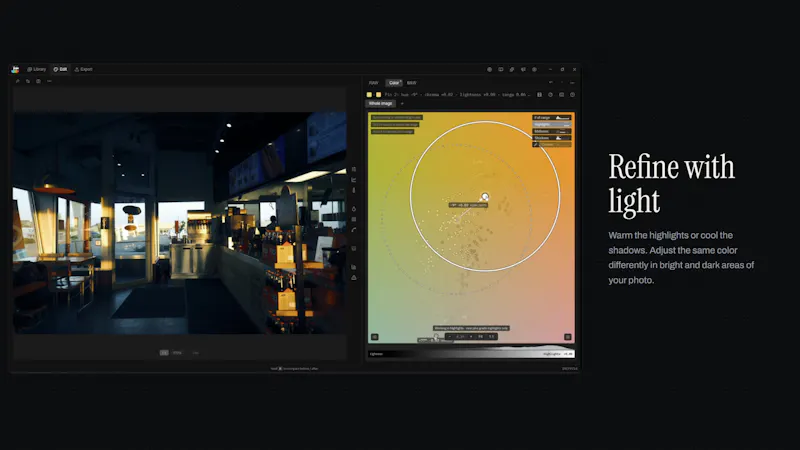Click the Whole image mask tab
The image size is (800, 450).
point(381,104)
